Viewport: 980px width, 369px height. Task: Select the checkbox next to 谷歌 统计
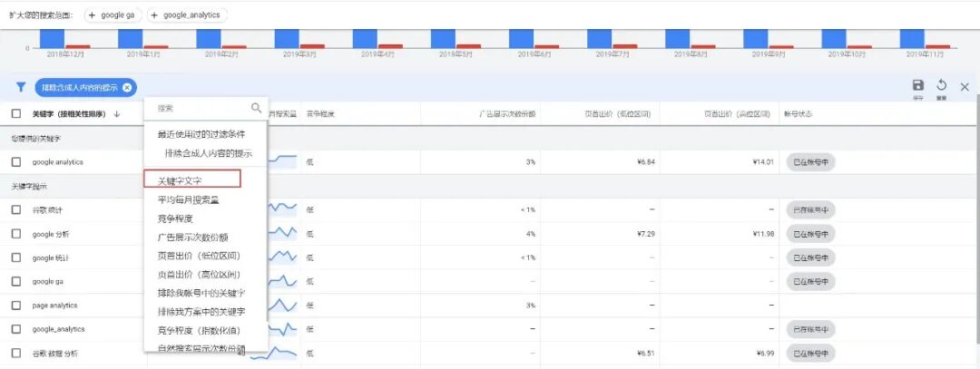(16, 209)
